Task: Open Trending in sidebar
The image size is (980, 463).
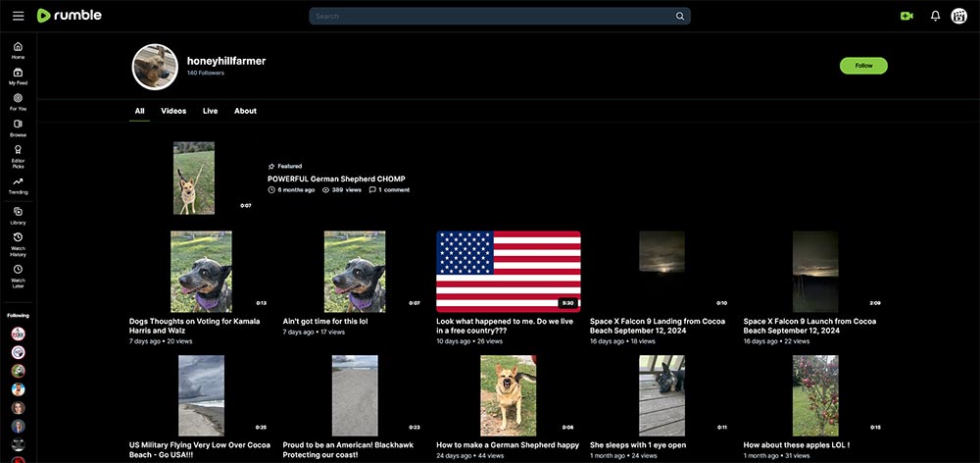Action: (18, 185)
